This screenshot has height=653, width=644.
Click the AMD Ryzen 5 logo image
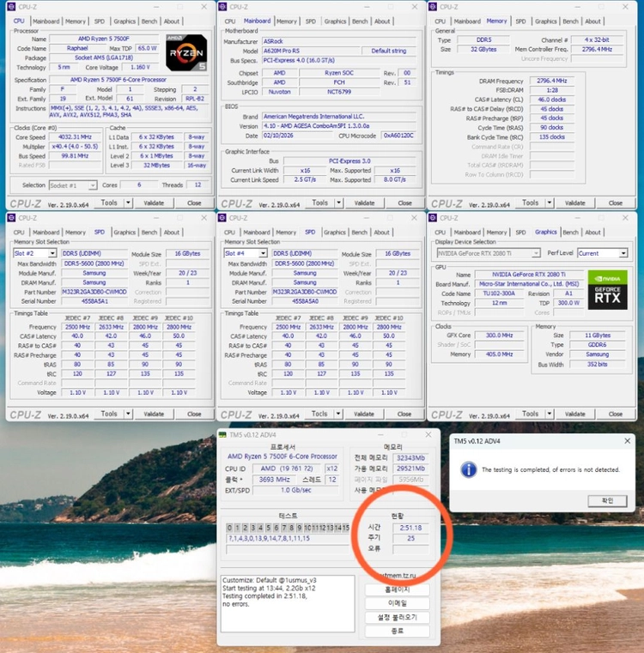coord(186,53)
